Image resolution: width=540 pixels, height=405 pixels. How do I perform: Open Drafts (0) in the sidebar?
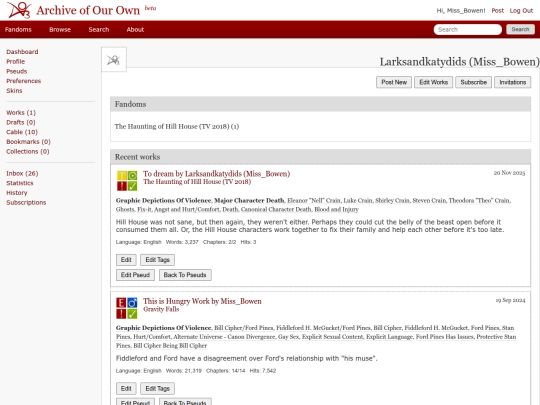coord(21,122)
